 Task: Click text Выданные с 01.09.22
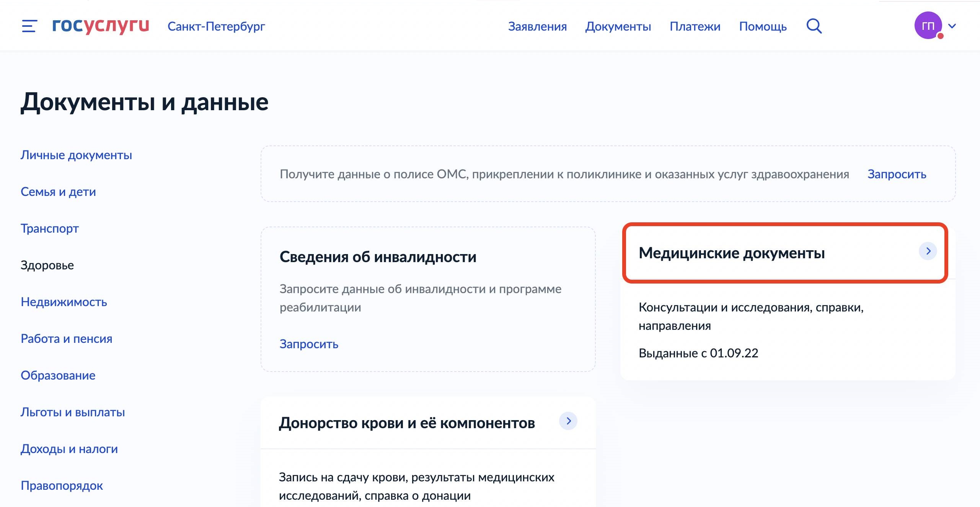pyautogui.click(x=698, y=353)
